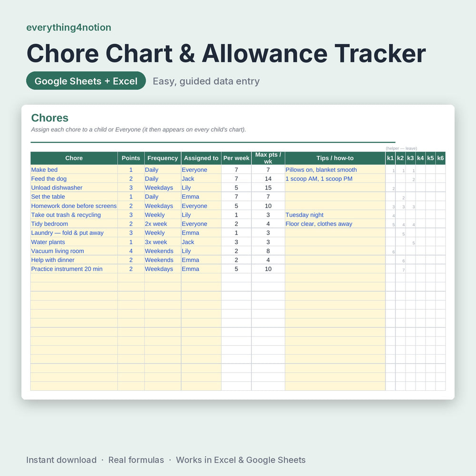476x476 pixels.
Task: Click the k6 helper column header
Action: click(x=440, y=158)
